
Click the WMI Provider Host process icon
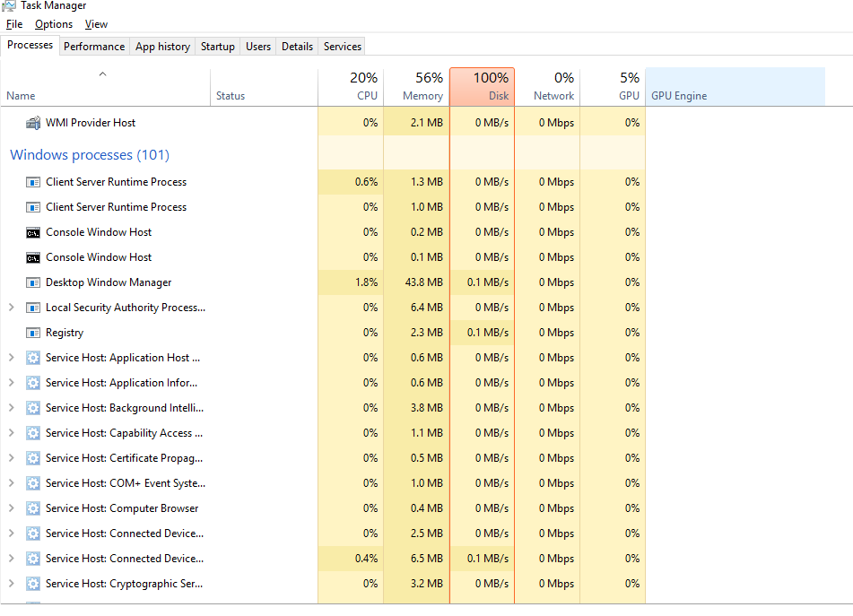(x=33, y=123)
